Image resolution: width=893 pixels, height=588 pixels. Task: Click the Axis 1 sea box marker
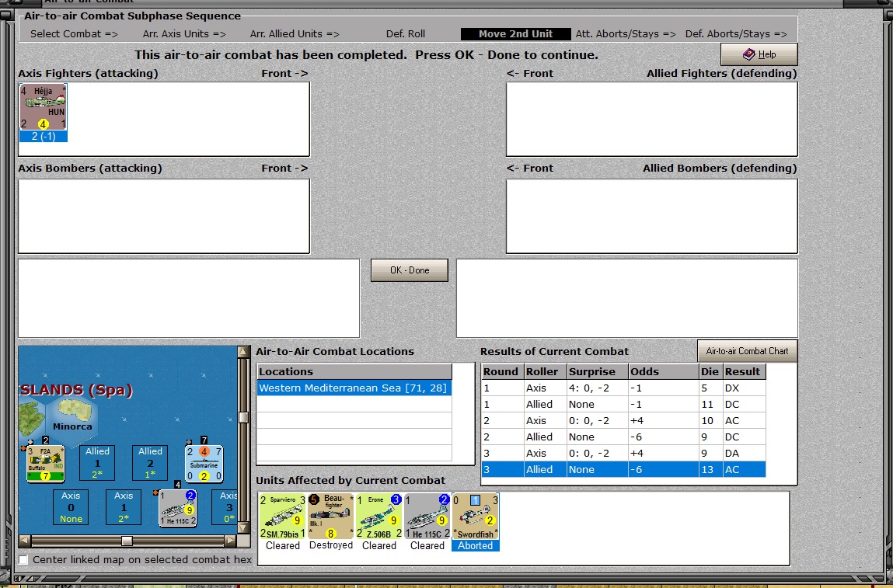[x=124, y=506]
